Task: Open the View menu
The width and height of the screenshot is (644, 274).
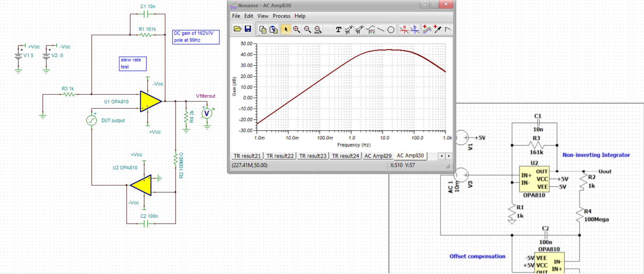Action: click(263, 16)
